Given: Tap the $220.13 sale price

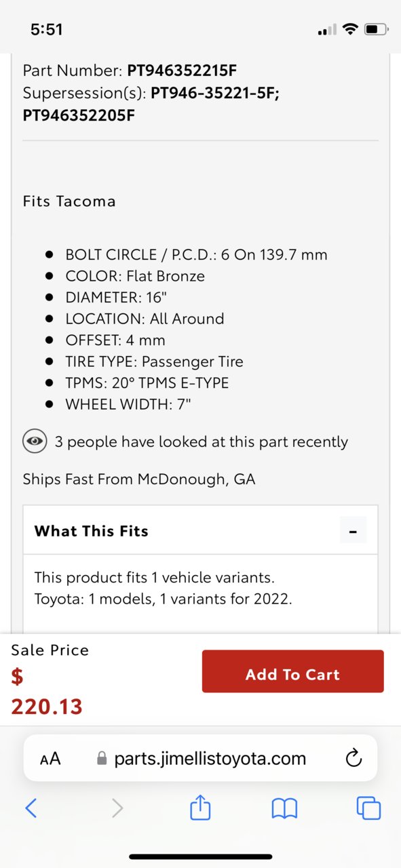Looking at the screenshot, I should click(47, 692).
